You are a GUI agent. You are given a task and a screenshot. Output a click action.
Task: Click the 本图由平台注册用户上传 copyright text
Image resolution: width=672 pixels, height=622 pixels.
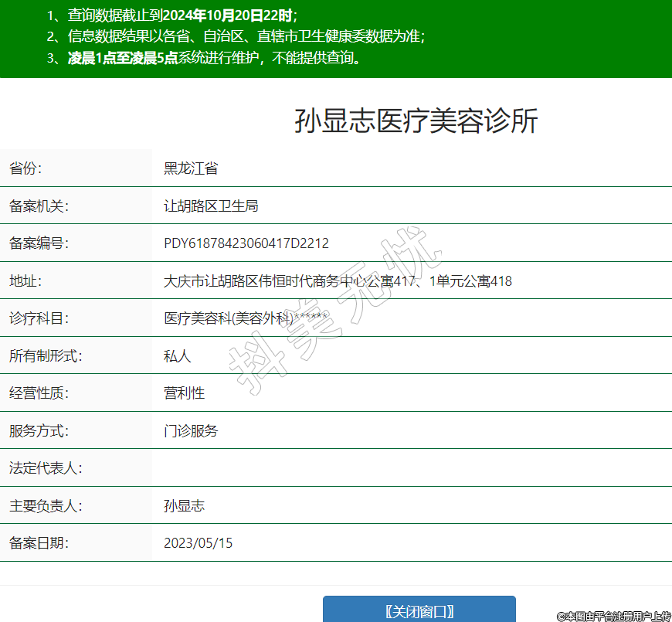coord(613,616)
